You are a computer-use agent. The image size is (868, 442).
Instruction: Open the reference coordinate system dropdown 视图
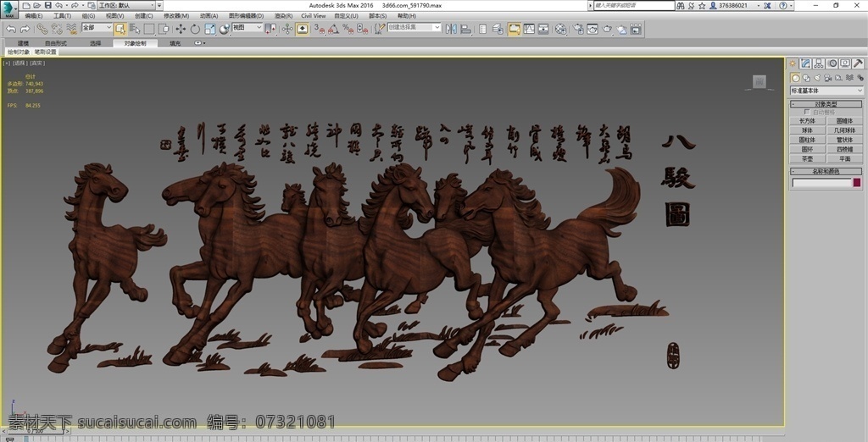(247, 28)
